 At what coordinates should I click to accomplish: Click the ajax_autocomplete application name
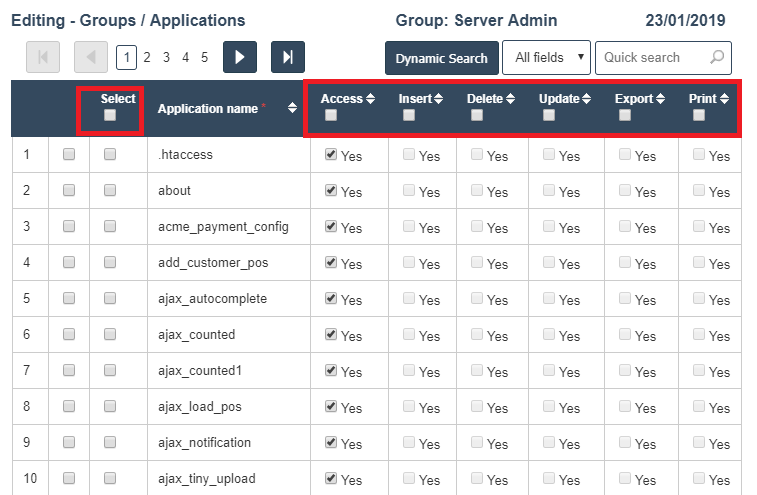[212, 299]
